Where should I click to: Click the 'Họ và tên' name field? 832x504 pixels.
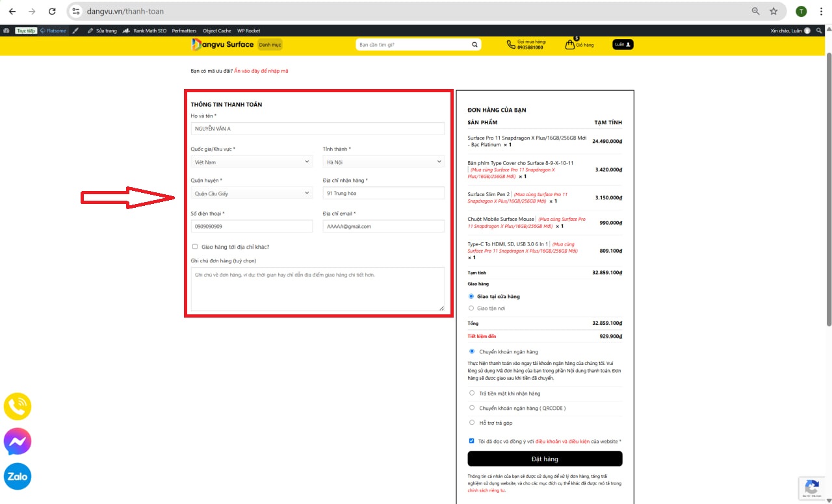pyautogui.click(x=318, y=129)
